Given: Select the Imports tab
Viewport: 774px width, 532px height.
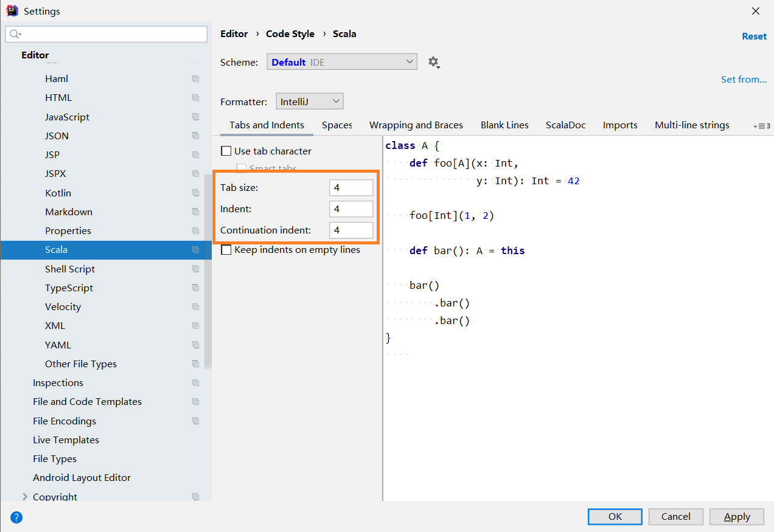Looking at the screenshot, I should [620, 125].
